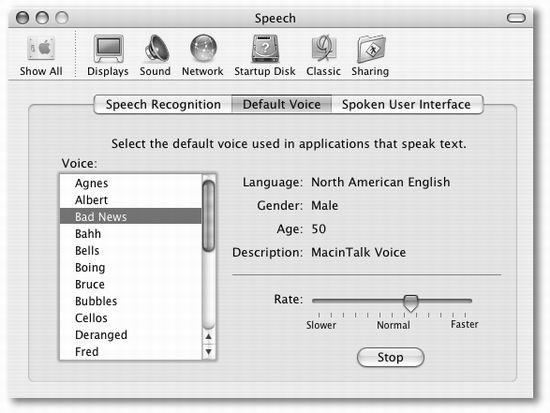Select the Boing voice

click(x=130, y=267)
